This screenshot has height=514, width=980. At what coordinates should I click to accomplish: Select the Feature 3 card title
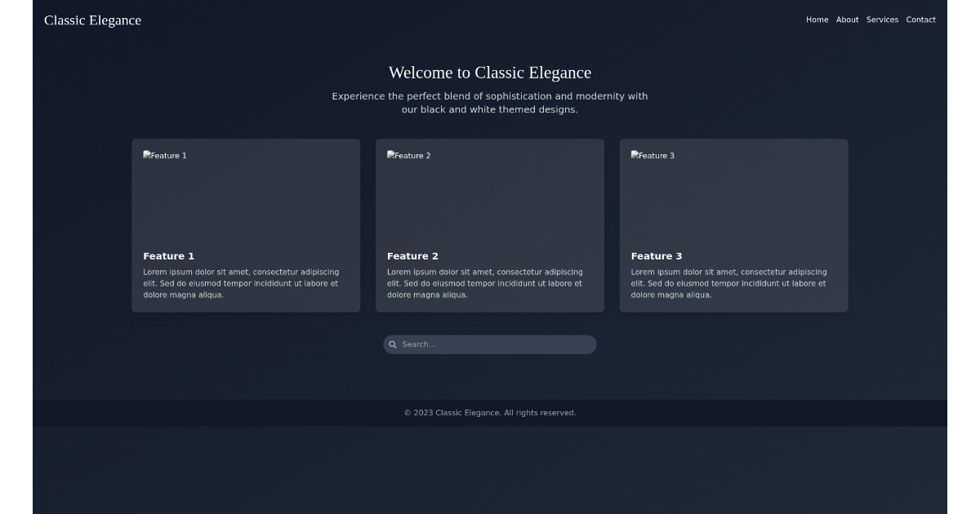(x=657, y=256)
